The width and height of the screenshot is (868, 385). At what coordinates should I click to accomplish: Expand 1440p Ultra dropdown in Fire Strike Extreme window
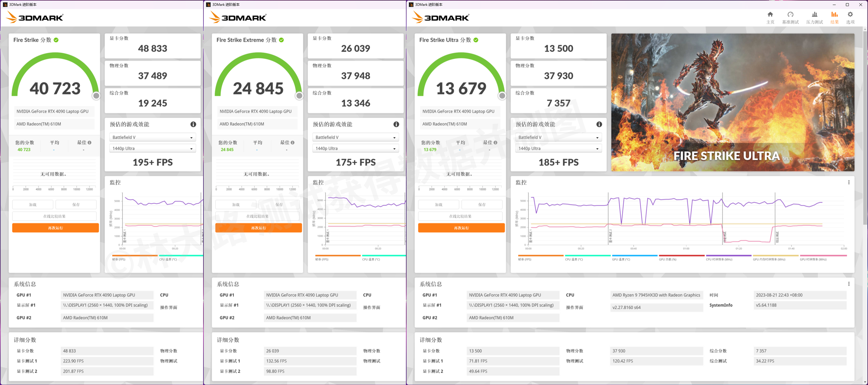pos(355,148)
